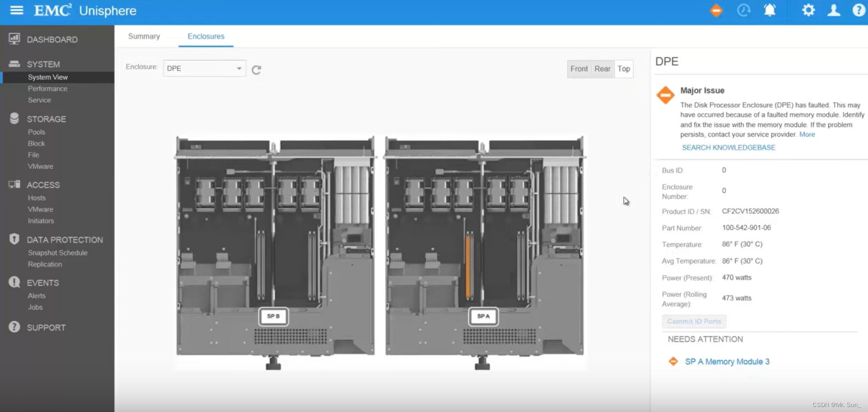Viewport: 868px width, 412px height.
Task: Expand the STORAGE section in sidebar
Action: [x=46, y=119]
